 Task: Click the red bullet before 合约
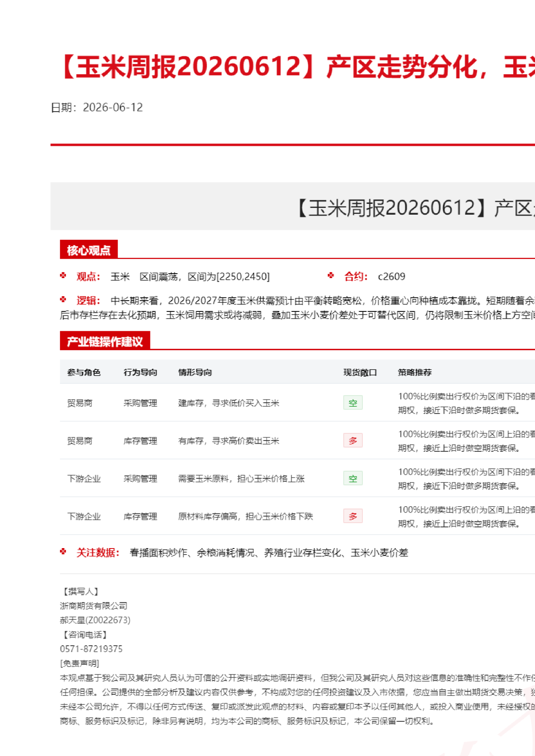click(x=331, y=275)
